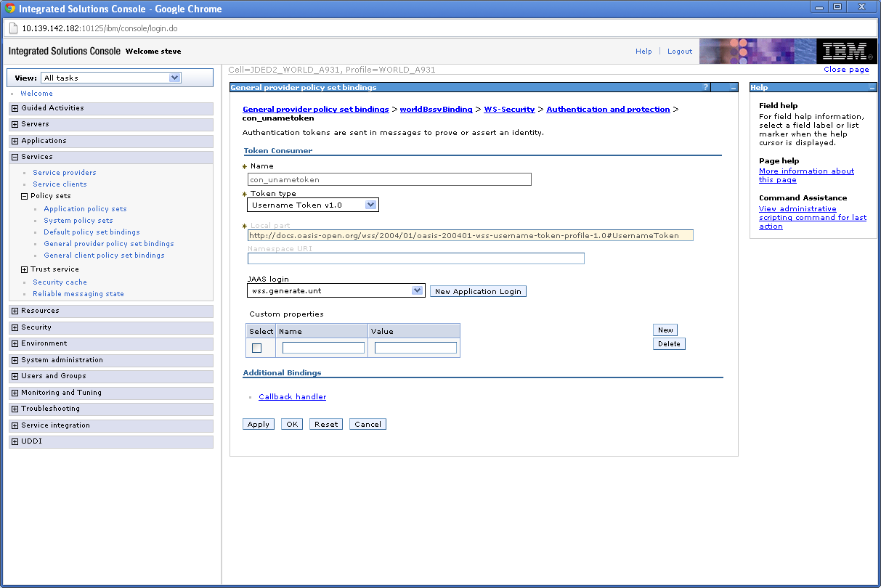Open Reliable messaging state link

click(x=78, y=294)
